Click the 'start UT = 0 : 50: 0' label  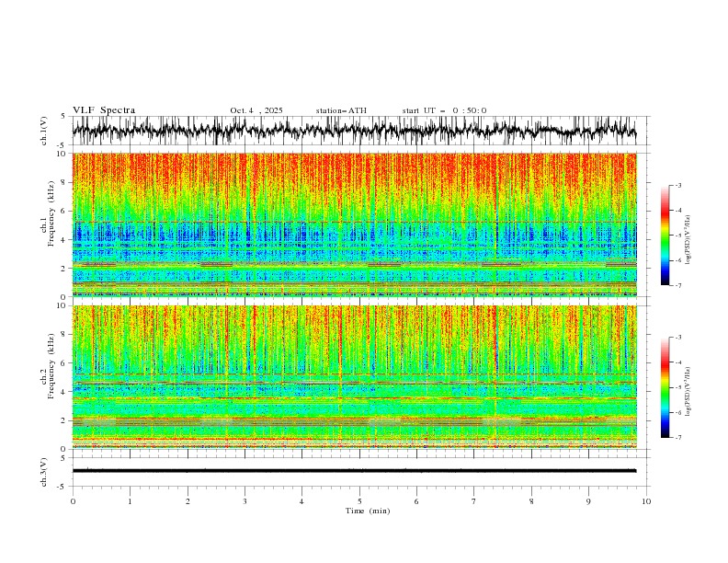444,110
